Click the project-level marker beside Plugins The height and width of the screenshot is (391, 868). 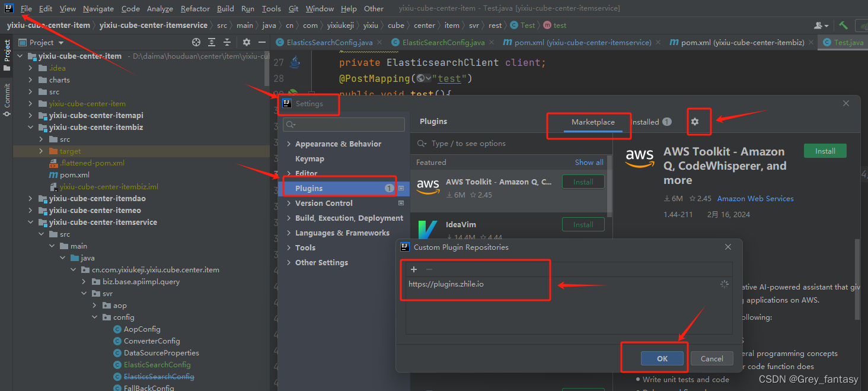pyautogui.click(x=401, y=188)
